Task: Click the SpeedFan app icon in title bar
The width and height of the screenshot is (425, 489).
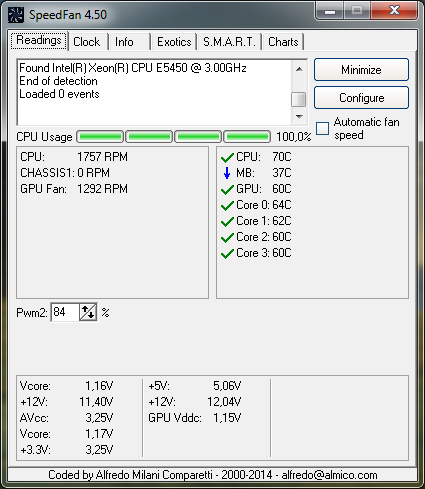Action: click(15, 15)
